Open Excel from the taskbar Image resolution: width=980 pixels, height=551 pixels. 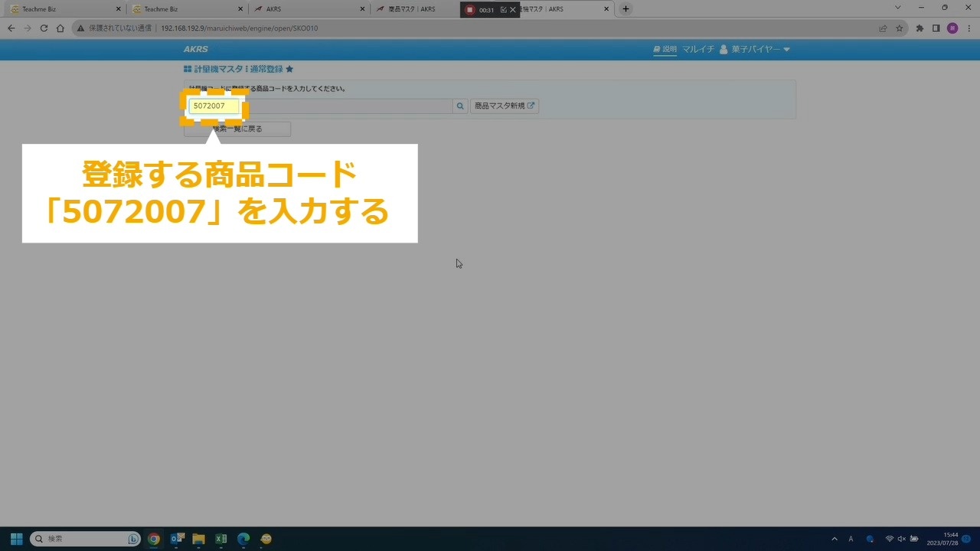(220, 539)
